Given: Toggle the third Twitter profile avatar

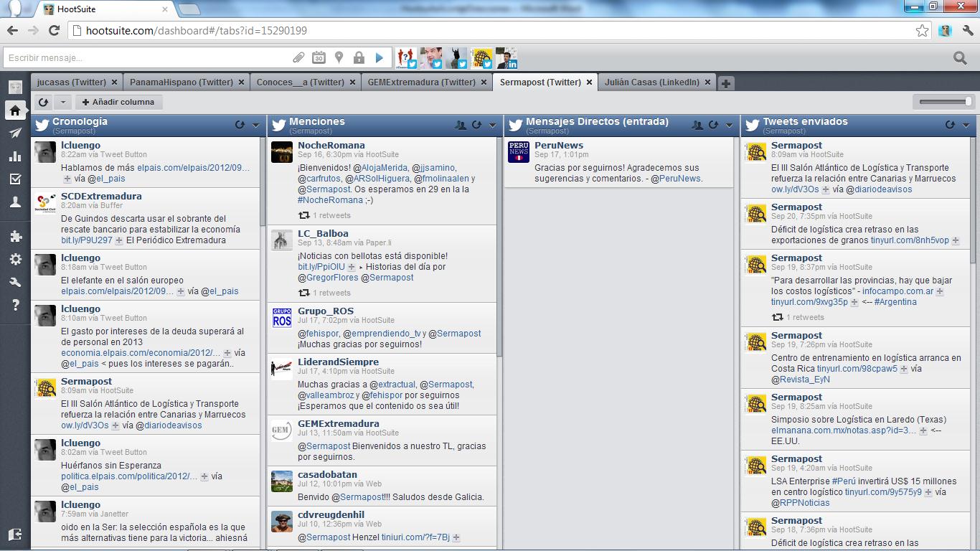Looking at the screenshot, I should click(457, 58).
